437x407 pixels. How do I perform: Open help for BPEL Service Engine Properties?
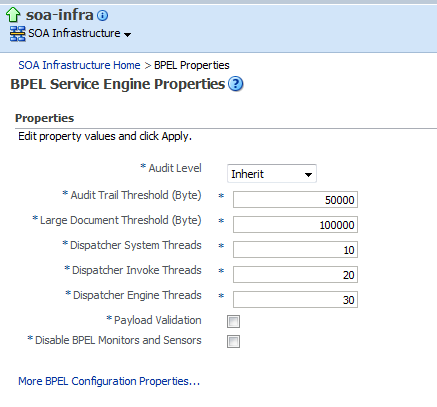click(x=236, y=84)
